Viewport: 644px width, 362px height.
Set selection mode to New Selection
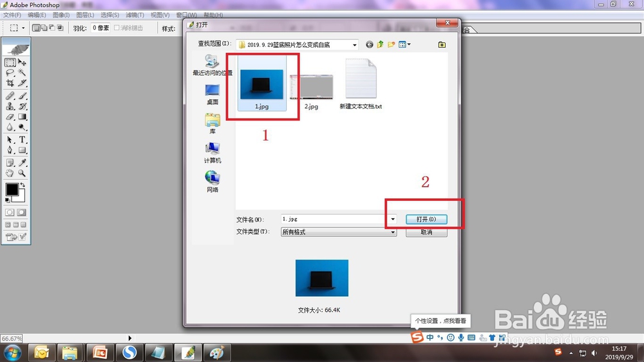pyautogui.click(x=36, y=28)
